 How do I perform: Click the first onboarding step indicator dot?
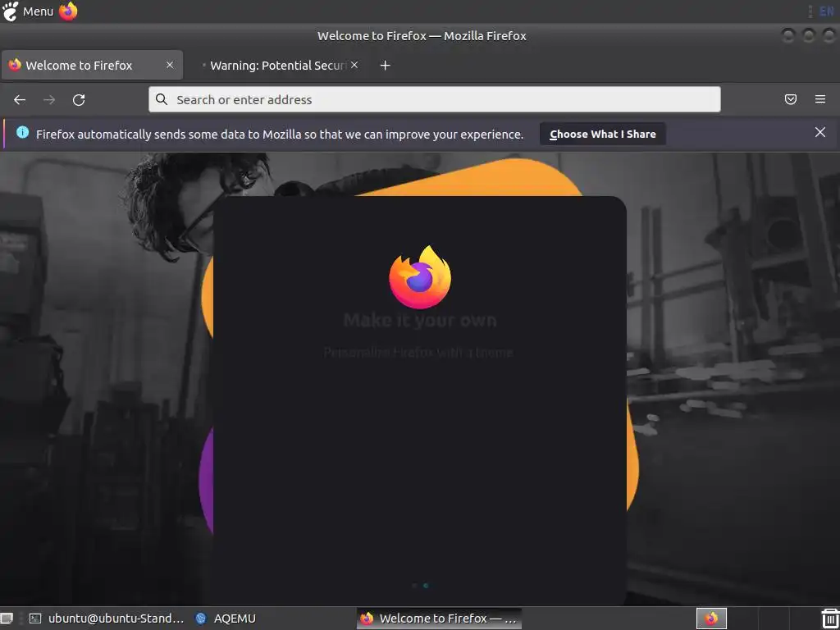point(414,586)
